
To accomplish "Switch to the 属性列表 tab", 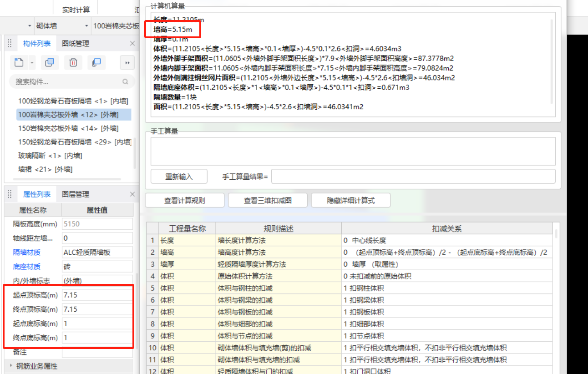I will tap(37, 194).
